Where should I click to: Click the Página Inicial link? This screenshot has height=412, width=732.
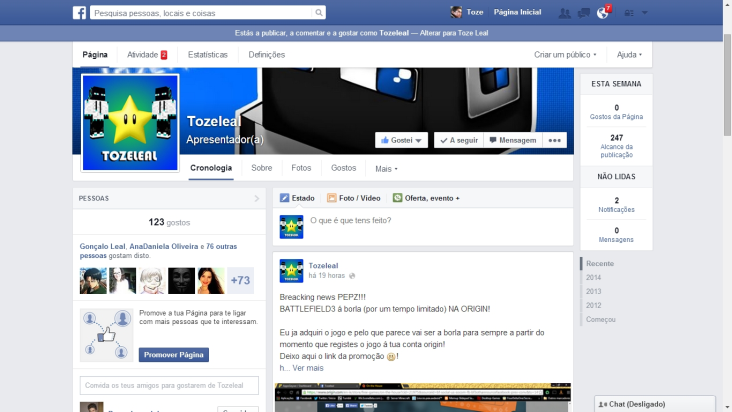pyautogui.click(x=517, y=12)
